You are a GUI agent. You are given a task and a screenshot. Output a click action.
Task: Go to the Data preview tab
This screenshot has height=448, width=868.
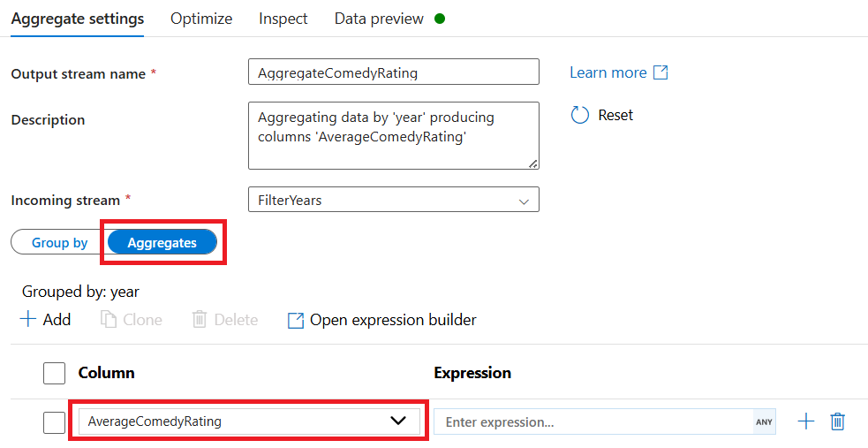pos(379,19)
